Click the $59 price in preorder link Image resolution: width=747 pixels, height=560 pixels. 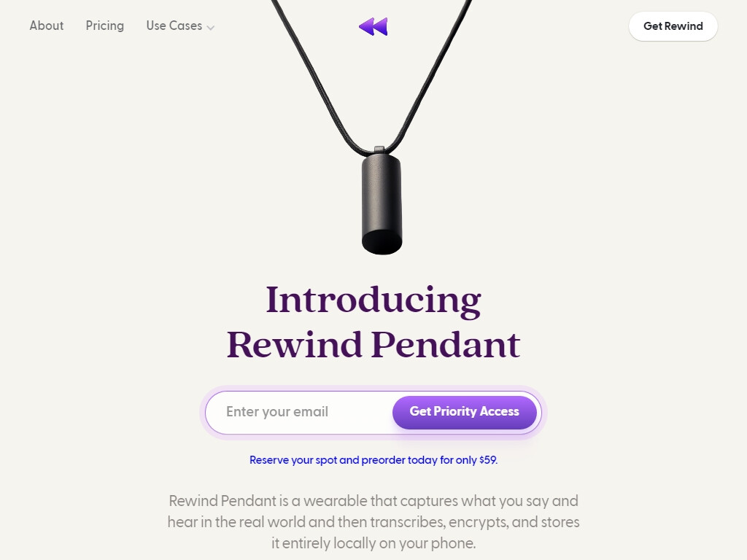coord(488,460)
